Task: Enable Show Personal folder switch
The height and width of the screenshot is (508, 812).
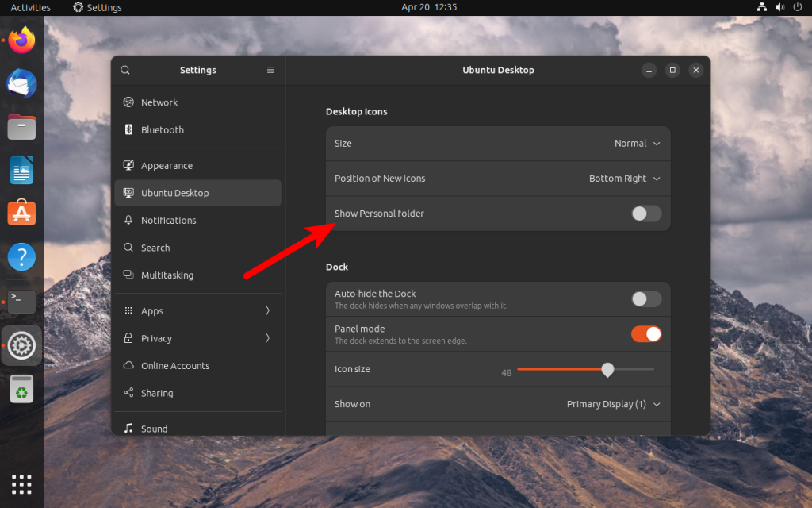Action: (646, 214)
